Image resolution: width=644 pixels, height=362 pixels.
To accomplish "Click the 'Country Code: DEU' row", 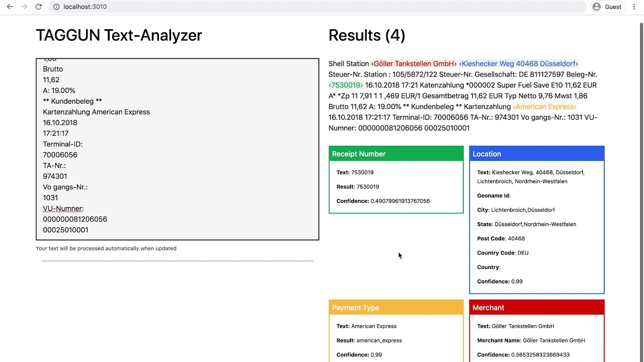I will tap(503, 253).
